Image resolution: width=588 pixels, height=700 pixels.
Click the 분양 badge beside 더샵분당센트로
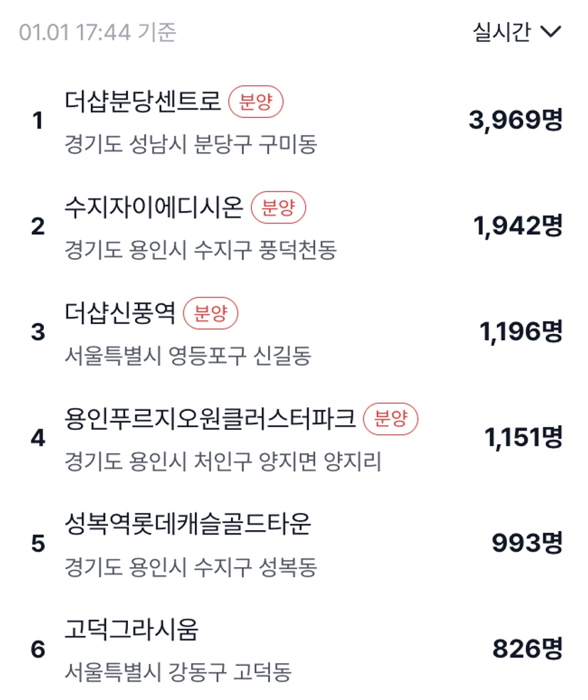[256, 103]
